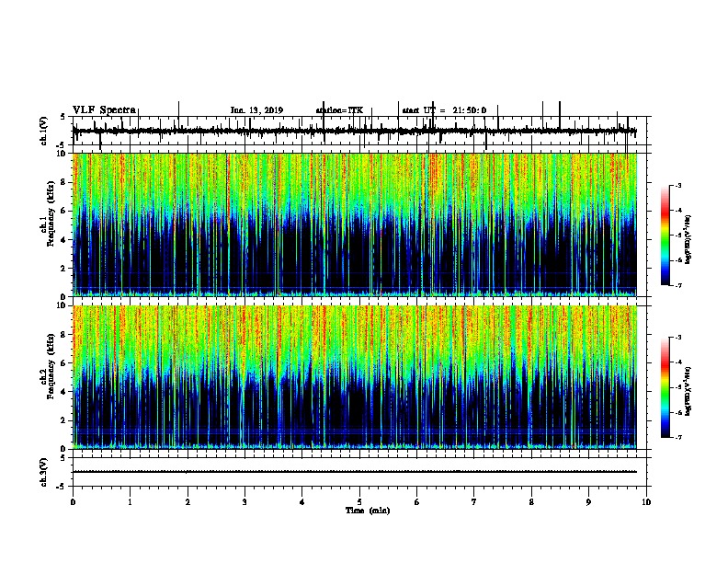Screen dimensions: 728x563
Task: Click the "station=ITK" header label
Action: (339, 110)
